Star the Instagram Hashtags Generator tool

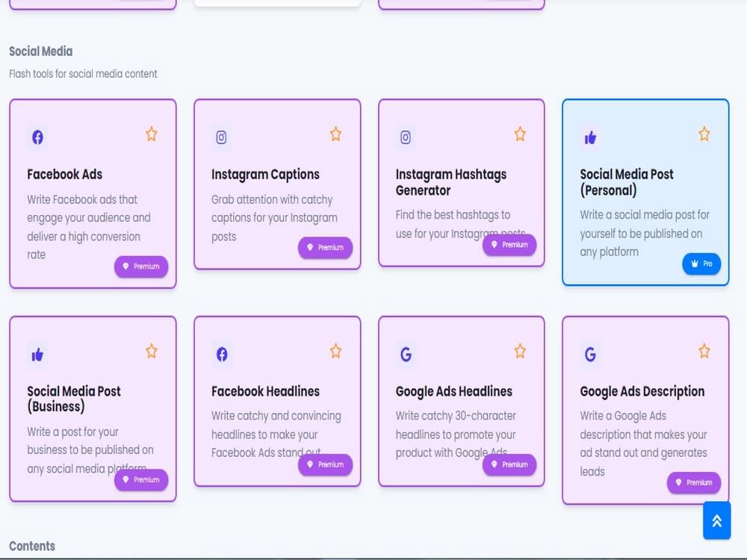[x=520, y=134]
